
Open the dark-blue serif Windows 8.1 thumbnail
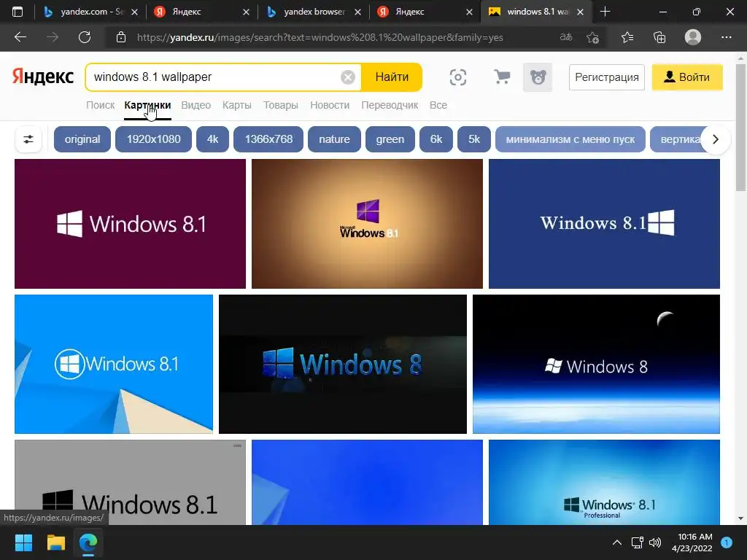click(x=604, y=224)
